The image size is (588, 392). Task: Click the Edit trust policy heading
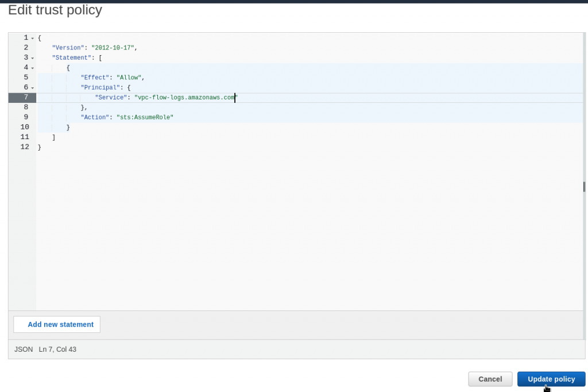click(55, 10)
